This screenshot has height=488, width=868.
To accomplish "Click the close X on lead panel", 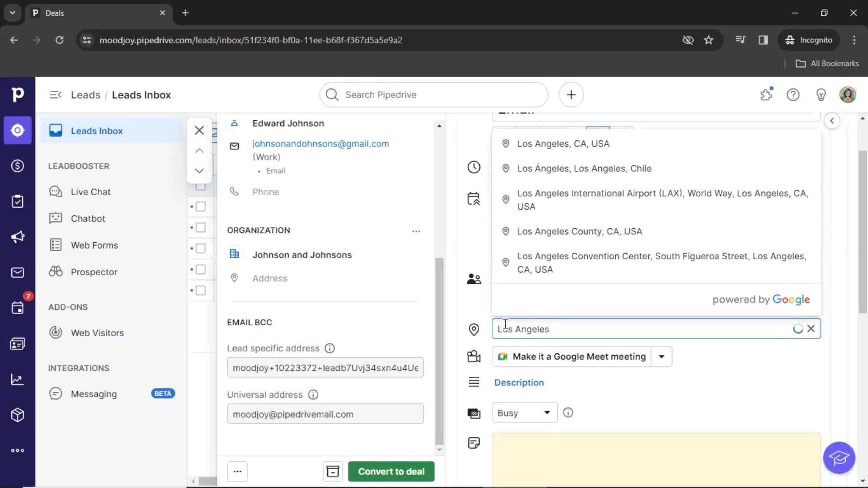I will [x=198, y=131].
